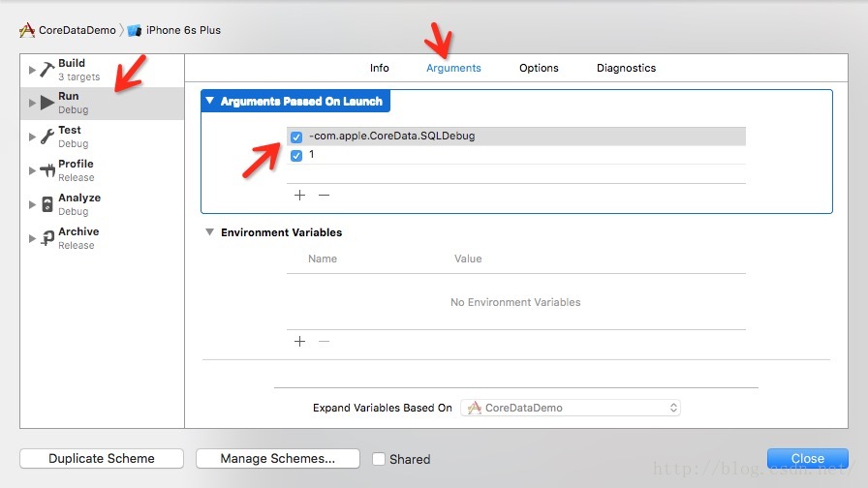Click the Profile instrument icon

pyautogui.click(x=47, y=170)
